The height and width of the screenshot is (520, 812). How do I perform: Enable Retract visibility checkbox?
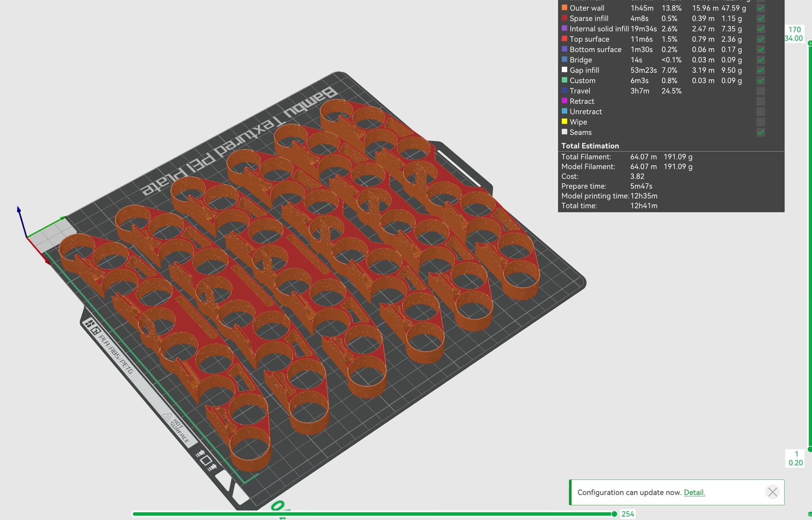[x=760, y=101]
